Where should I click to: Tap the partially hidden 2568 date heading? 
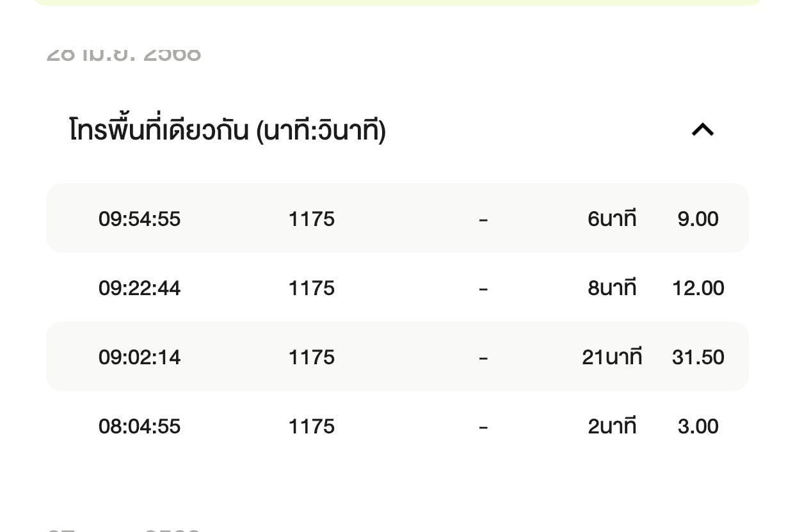pyautogui.click(x=124, y=54)
